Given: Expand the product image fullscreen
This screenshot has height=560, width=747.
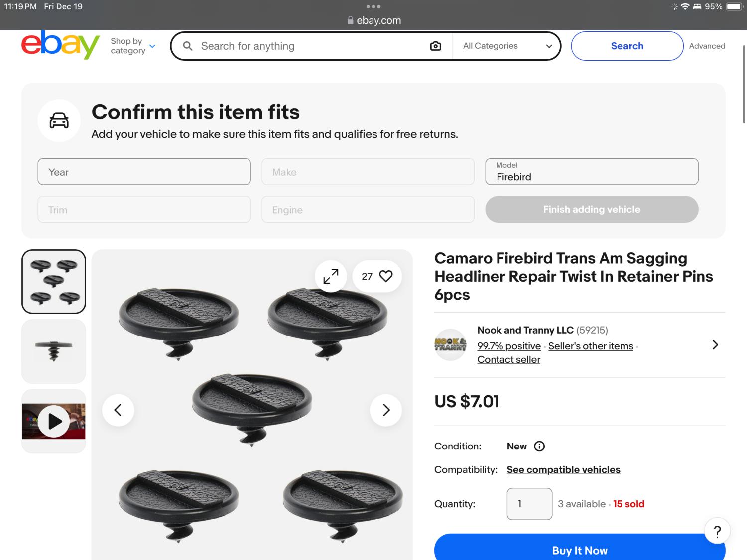Looking at the screenshot, I should click(x=331, y=276).
